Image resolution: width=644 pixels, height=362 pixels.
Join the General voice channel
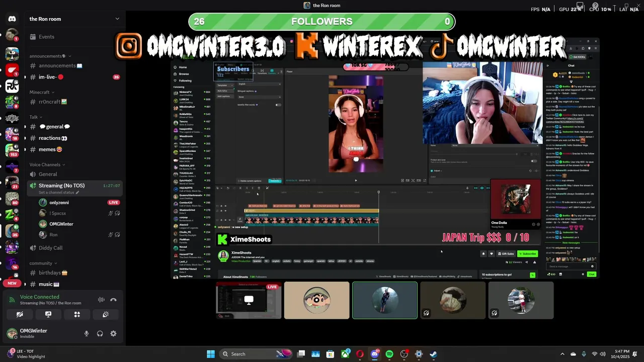(x=74, y=174)
